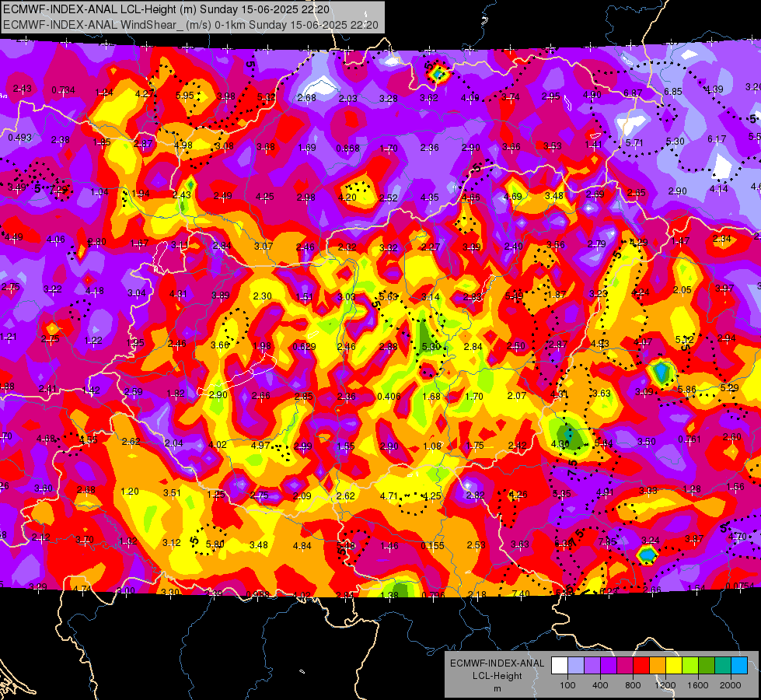Click the wind shear value 0.629
The height and width of the screenshot is (700, 761).
[x=304, y=346]
